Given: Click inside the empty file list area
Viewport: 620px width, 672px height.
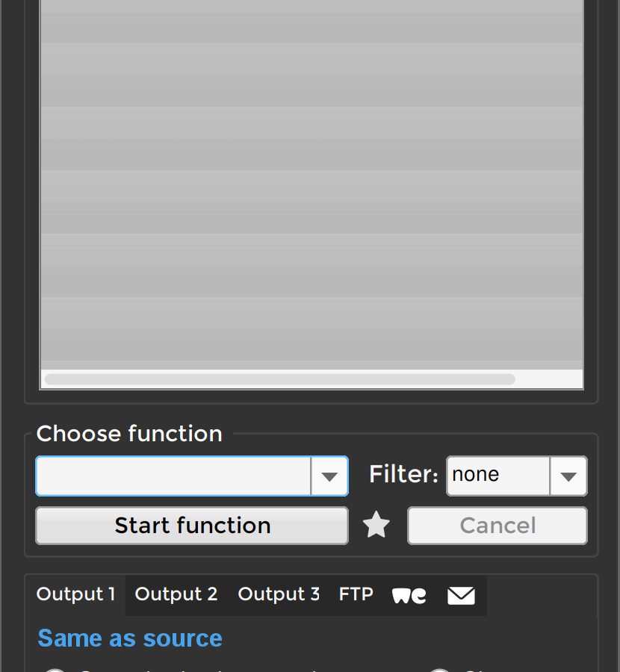Looking at the screenshot, I should (311, 187).
